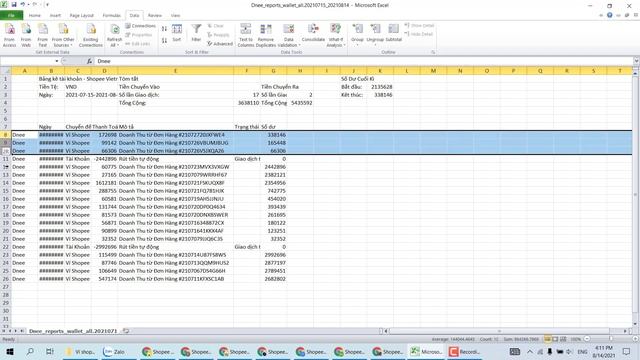Click cell with balance 338146 in row 8
640x360 pixels.
pos(273,135)
